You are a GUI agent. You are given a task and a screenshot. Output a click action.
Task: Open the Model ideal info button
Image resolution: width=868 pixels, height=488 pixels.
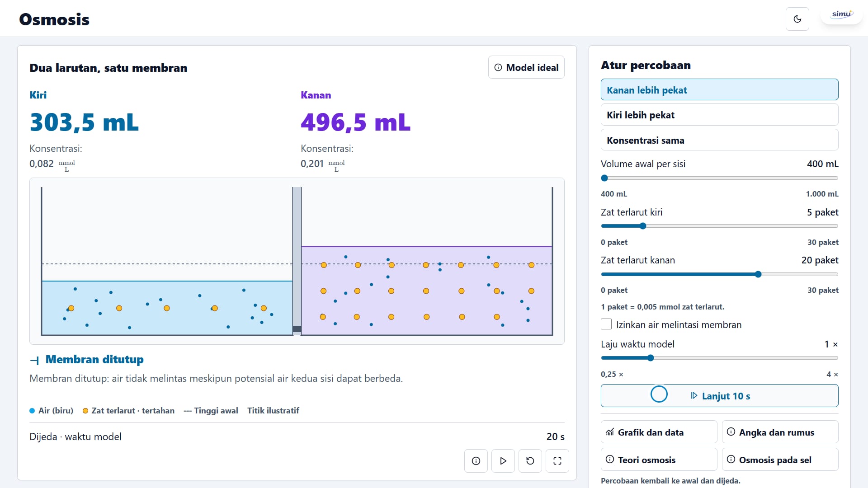click(526, 67)
